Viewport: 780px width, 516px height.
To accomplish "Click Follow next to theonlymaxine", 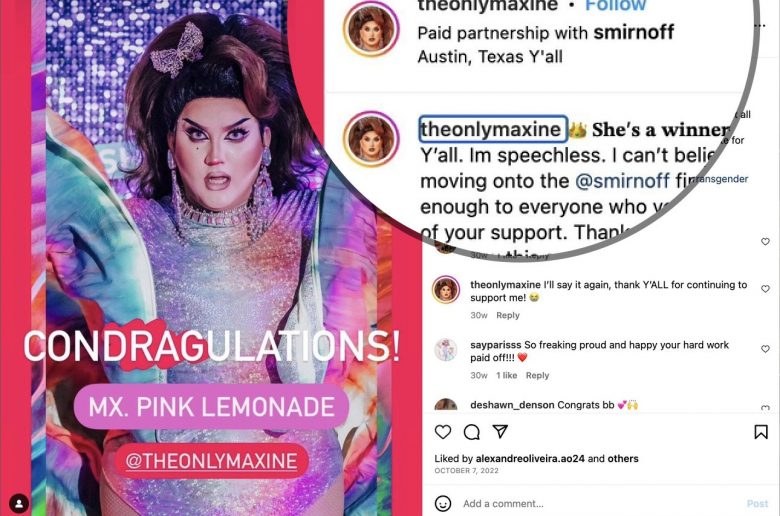I will coord(615,5).
